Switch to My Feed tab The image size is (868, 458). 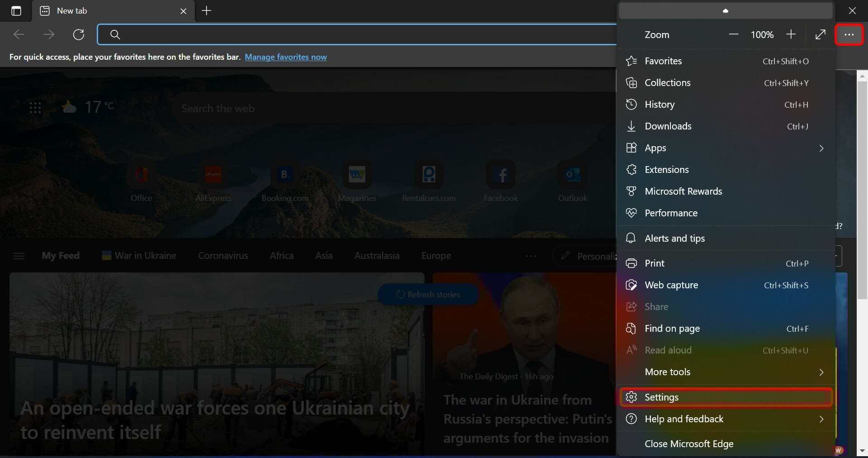point(61,256)
